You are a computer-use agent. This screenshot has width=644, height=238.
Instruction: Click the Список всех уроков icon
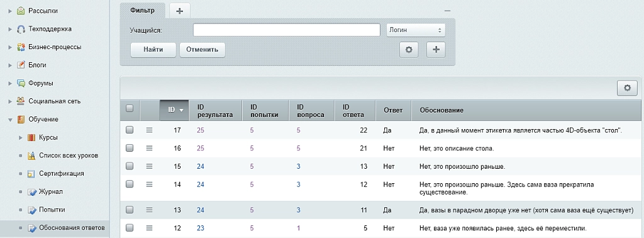(x=31, y=156)
